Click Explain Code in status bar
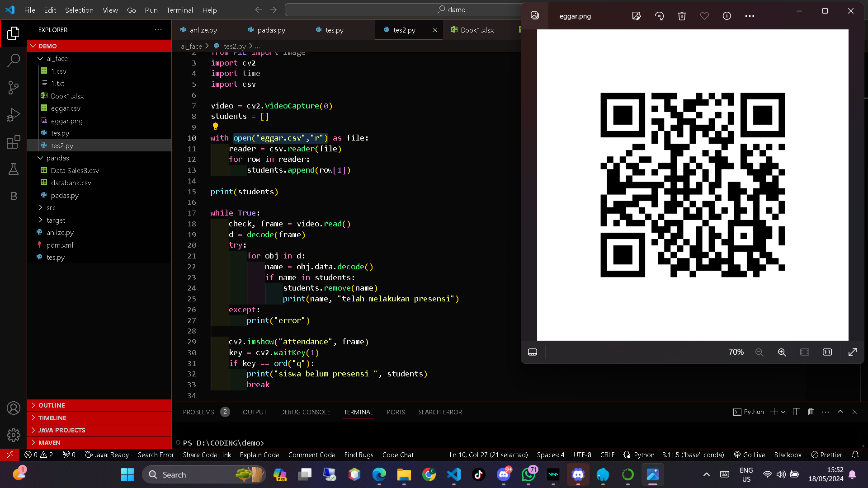Viewport: 868px width, 488px height. click(x=259, y=455)
